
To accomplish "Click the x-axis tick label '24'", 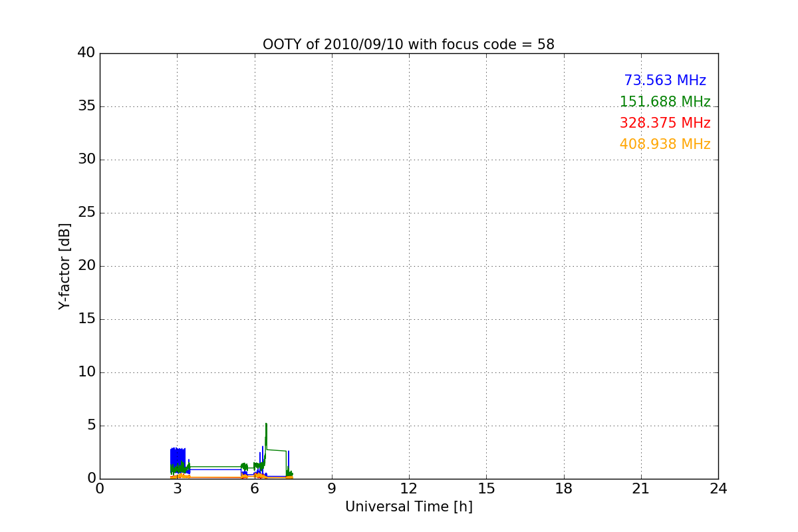I will (718, 489).
